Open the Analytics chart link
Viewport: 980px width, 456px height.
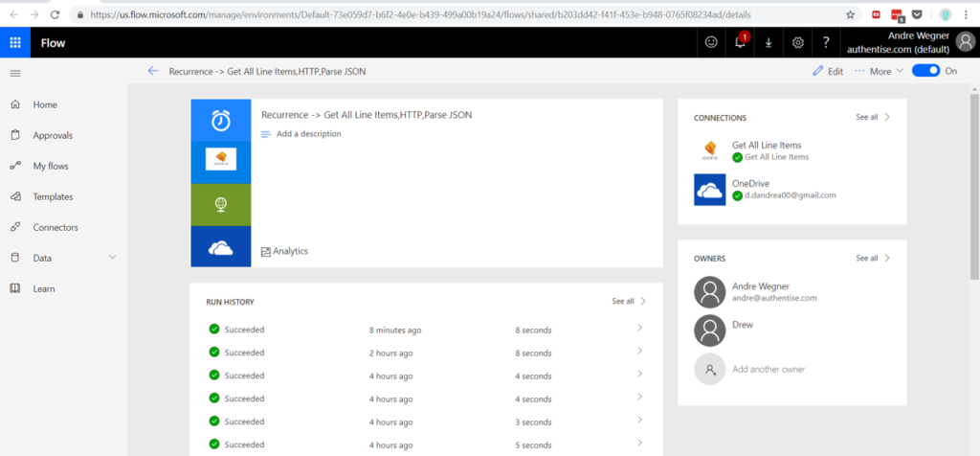(284, 251)
